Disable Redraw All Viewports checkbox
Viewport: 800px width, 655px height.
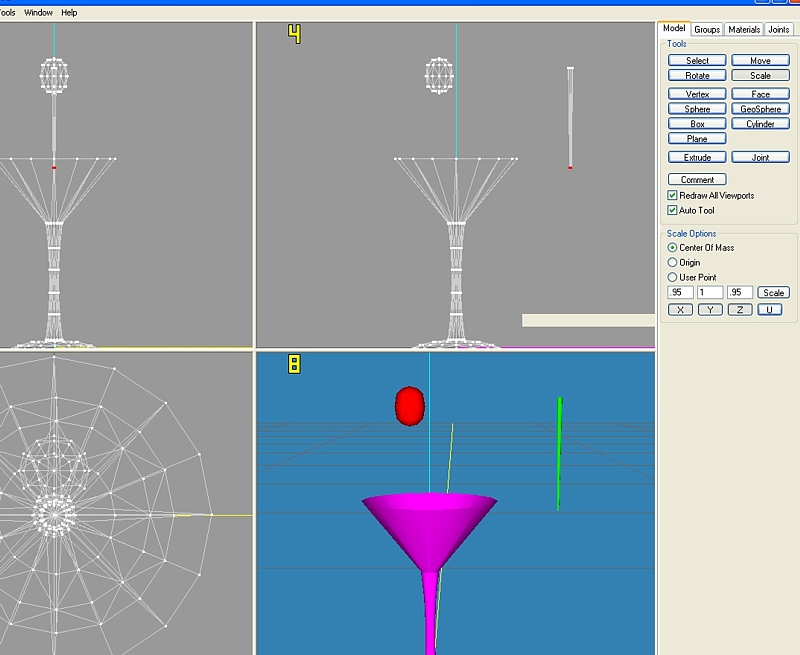click(672, 195)
